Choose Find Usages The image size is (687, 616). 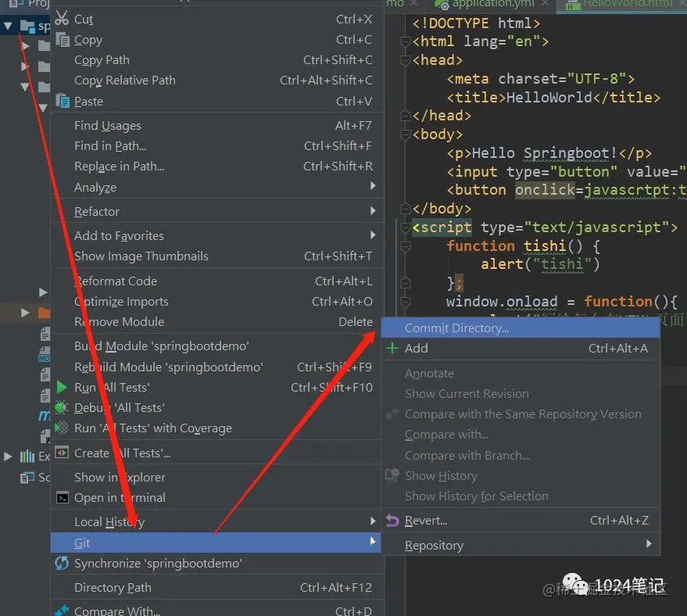(217, 126)
